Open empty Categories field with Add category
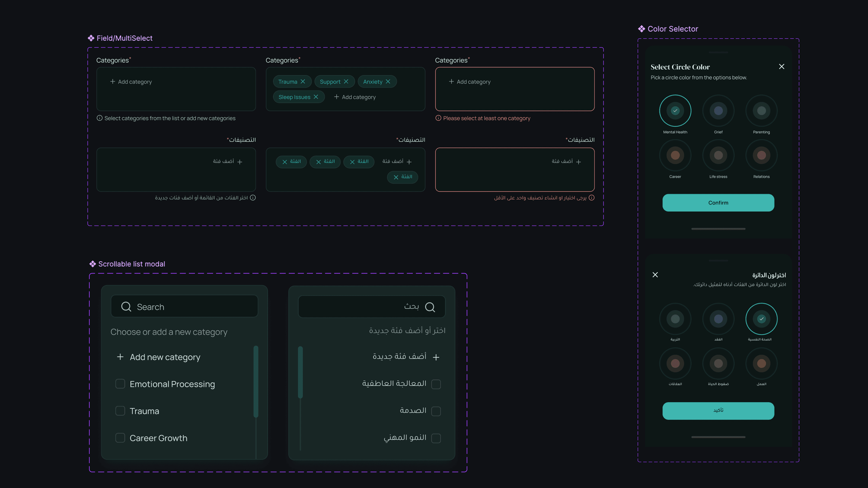This screenshot has width=868, height=488. click(x=176, y=89)
